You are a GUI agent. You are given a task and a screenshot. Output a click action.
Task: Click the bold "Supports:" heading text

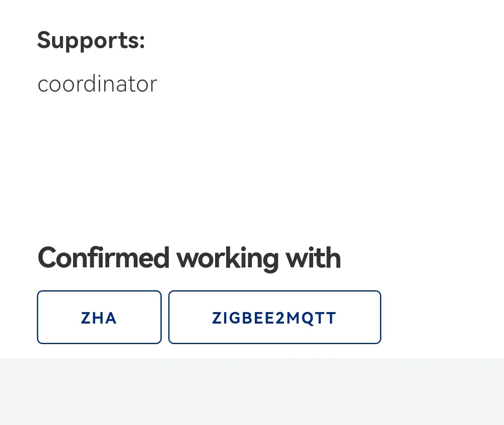click(x=91, y=40)
